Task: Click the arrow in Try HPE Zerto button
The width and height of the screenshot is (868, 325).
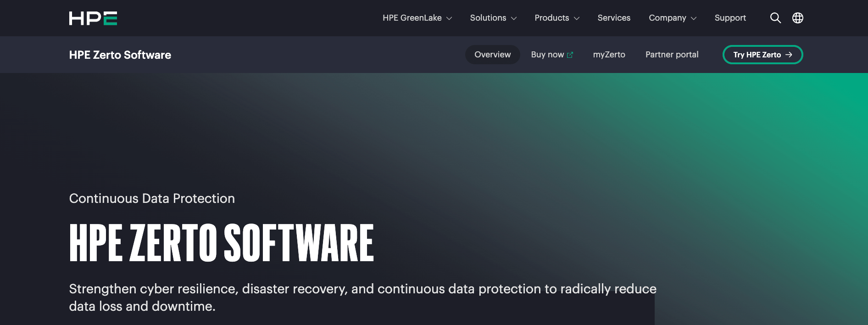Action: pyautogui.click(x=789, y=55)
